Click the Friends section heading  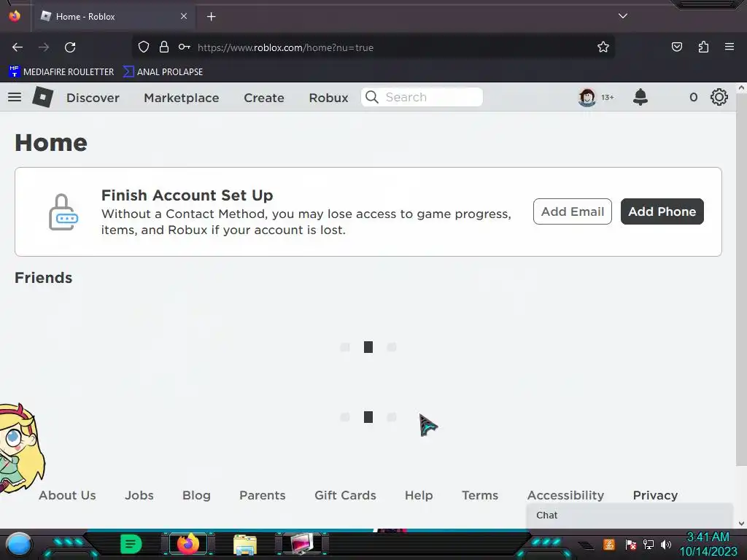click(43, 278)
